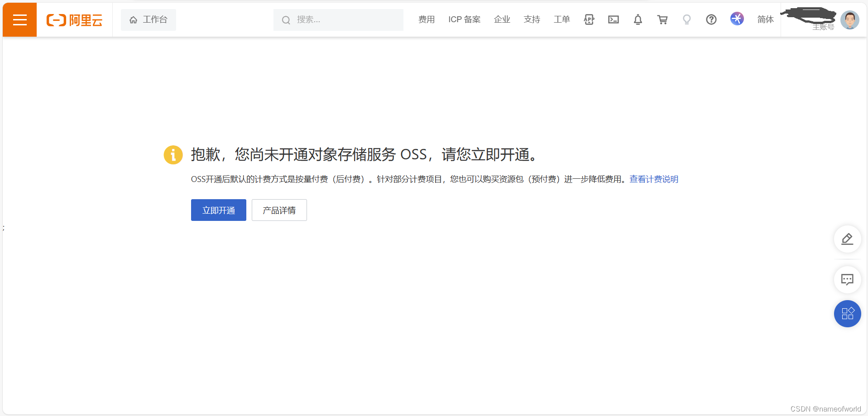Click the APP download icon

(x=589, y=19)
